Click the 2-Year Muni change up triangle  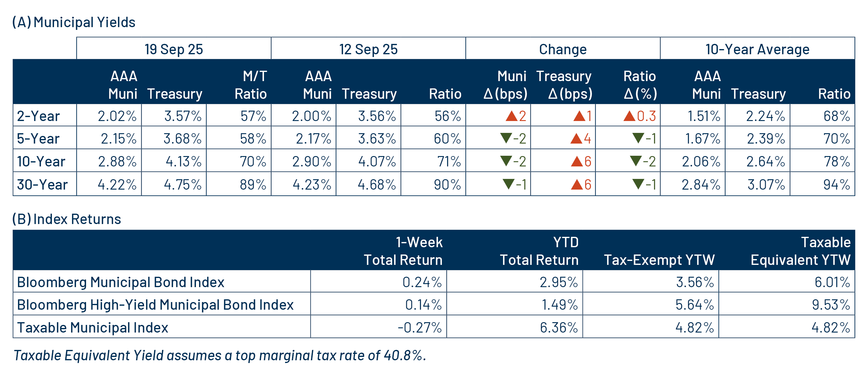[511, 116]
